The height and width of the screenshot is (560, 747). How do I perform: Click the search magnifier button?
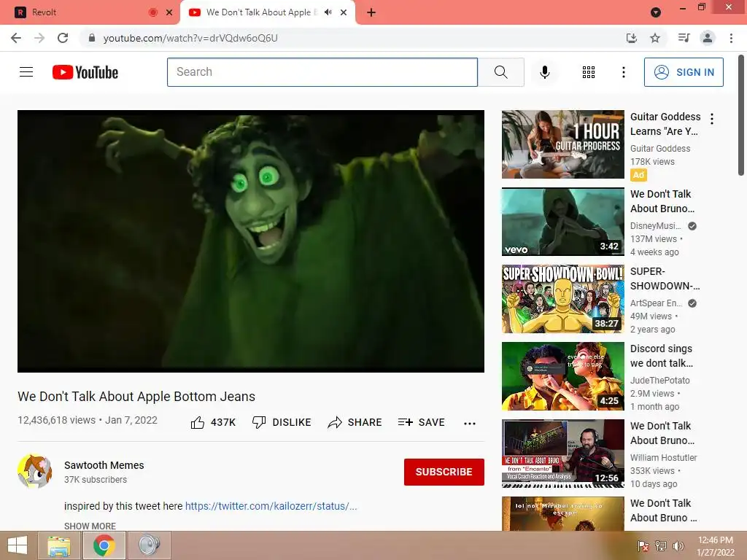click(500, 72)
